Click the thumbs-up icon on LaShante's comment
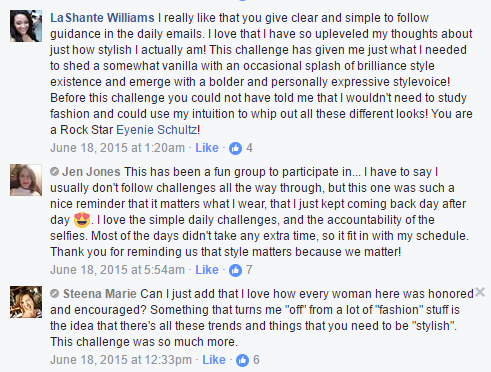Screen dimensions: 491x372 point(235,148)
